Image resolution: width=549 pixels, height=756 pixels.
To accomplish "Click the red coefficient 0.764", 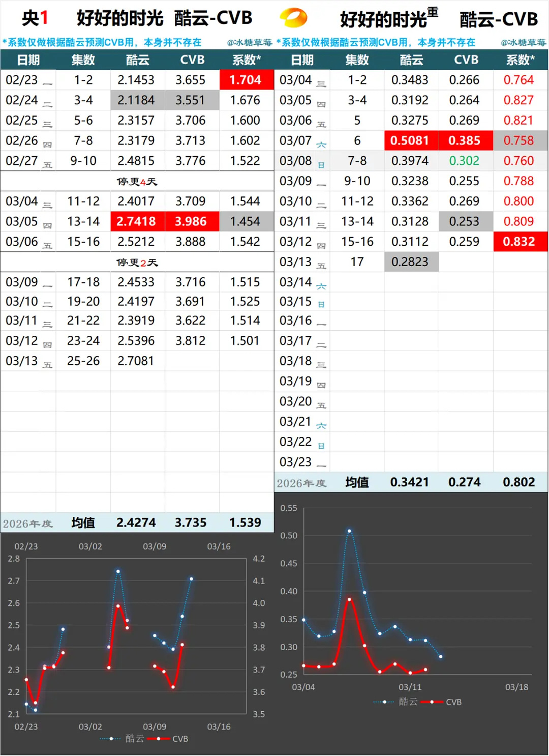I will pos(518,80).
